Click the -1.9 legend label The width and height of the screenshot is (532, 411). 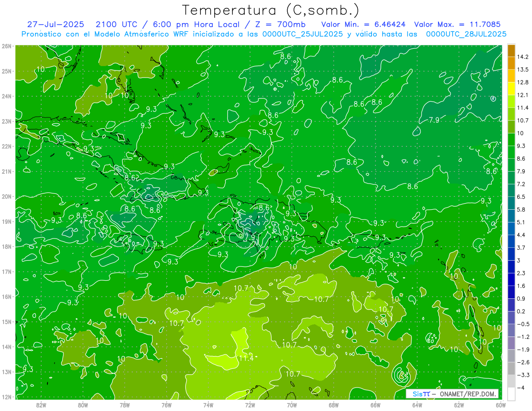pyautogui.click(x=523, y=350)
